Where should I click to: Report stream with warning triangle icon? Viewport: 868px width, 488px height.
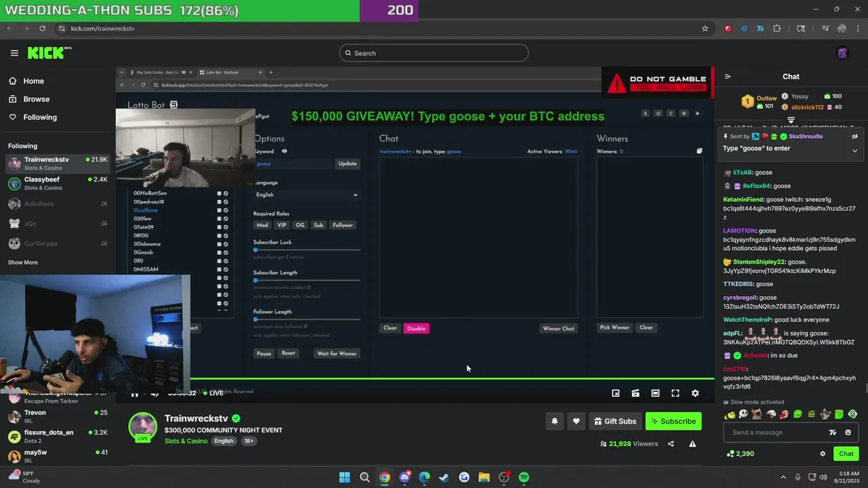tap(692, 444)
